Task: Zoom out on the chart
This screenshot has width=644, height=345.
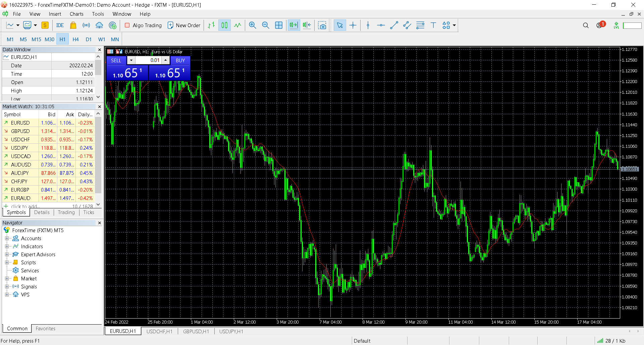Action: [x=266, y=25]
